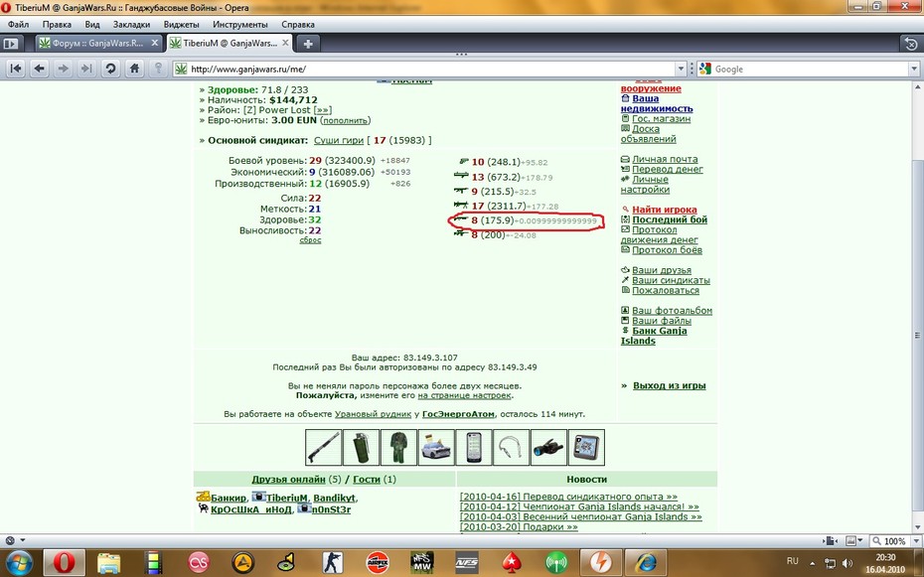Expand the Google search engine dropdown
Image resolution: width=924 pixels, height=577 pixels.
click(x=914, y=69)
